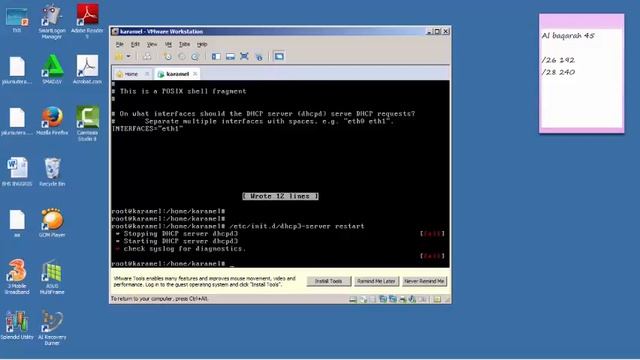
Task: Select the Word document desktop icon
Action: [17, 172]
